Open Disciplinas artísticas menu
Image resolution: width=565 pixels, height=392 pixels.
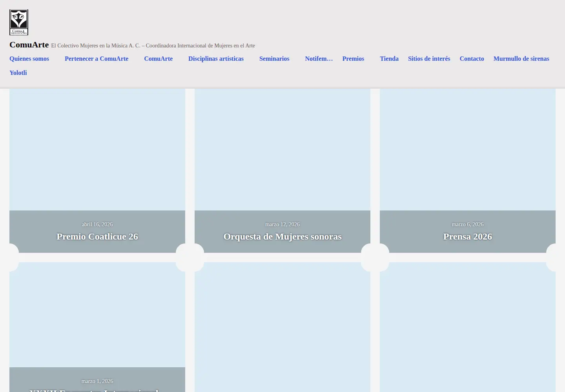[x=216, y=59]
